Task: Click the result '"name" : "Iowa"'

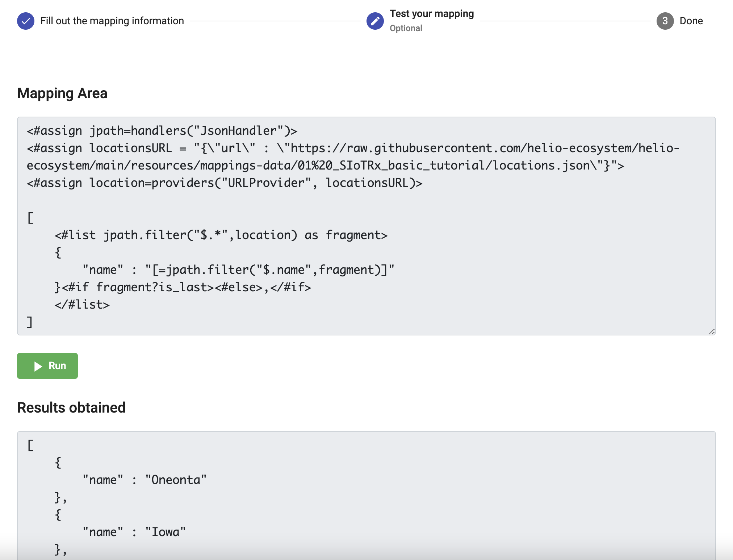Action: point(134,532)
